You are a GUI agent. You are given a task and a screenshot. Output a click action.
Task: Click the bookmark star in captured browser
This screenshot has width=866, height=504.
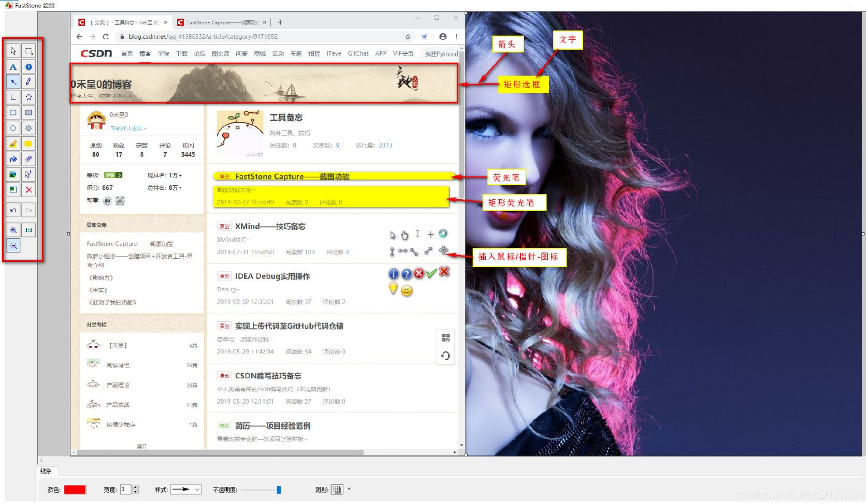click(x=408, y=37)
